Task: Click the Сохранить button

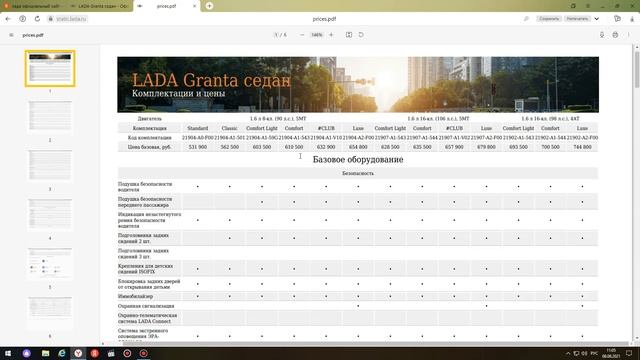Action: 549,19
